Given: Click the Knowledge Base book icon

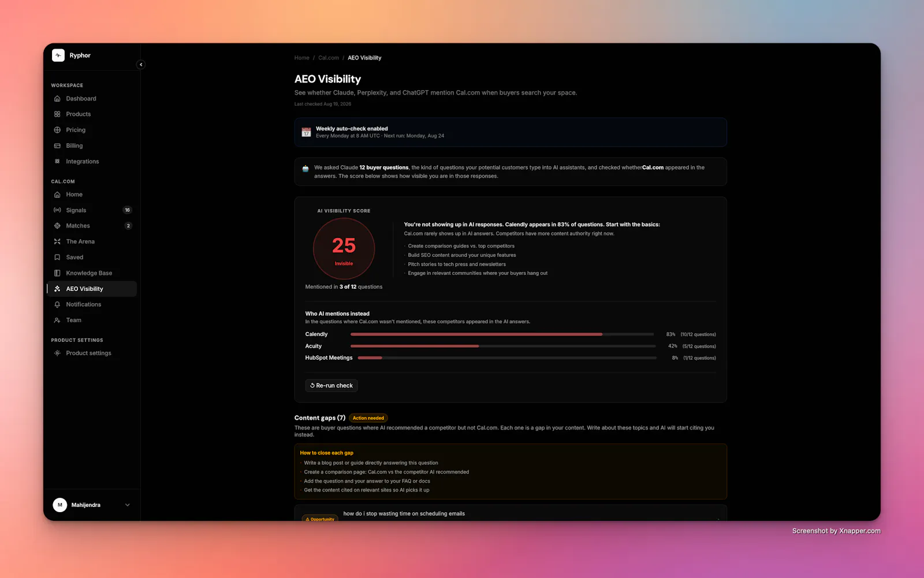Looking at the screenshot, I should click(57, 273).
